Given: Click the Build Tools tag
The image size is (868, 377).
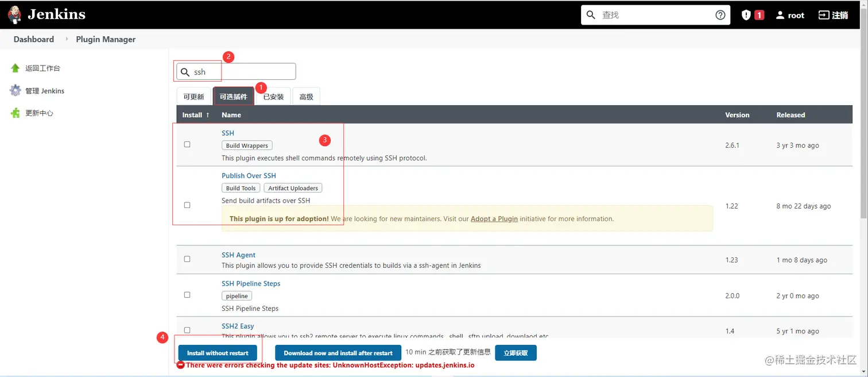Looking at the screenshot, I should [x=241, y=188].
